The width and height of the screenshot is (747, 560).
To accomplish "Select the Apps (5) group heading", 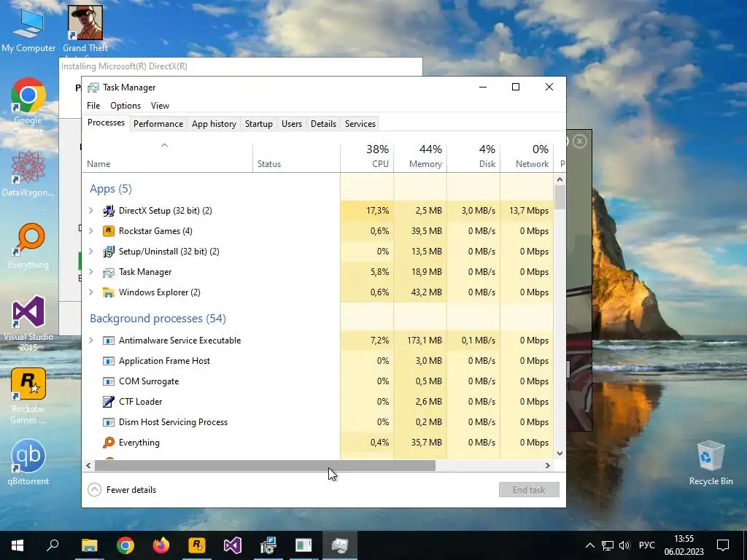I will click(x=111, y=189).
